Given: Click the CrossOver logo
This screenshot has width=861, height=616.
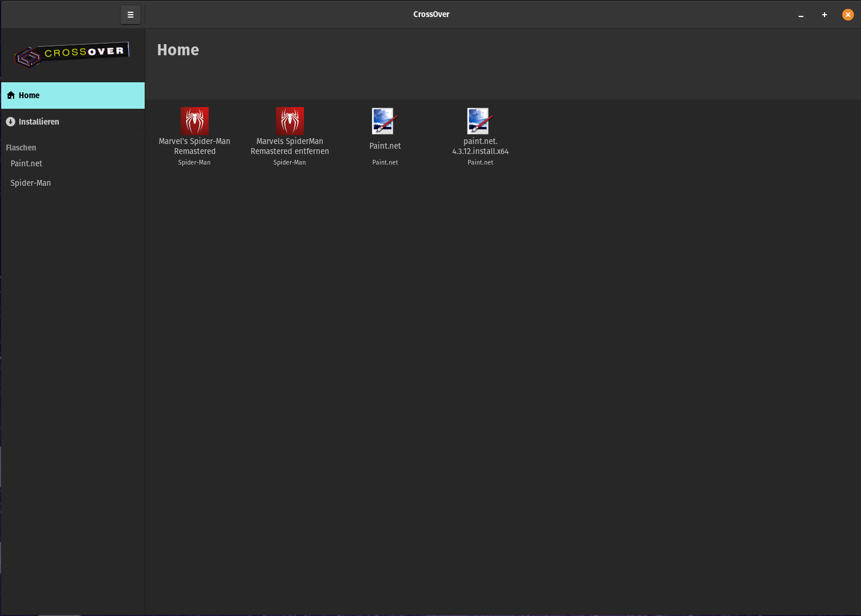Looking at the screenshot, I should click(x=72, y=55).
